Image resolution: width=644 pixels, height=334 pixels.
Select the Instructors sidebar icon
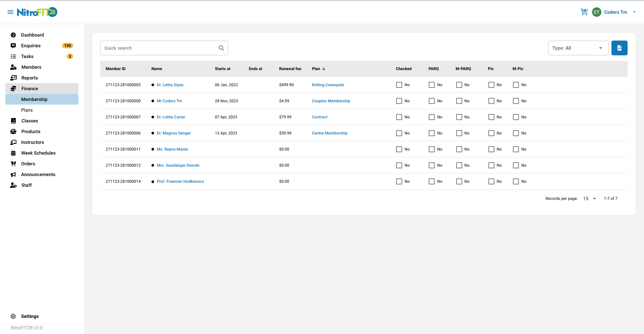click(13, 142)
